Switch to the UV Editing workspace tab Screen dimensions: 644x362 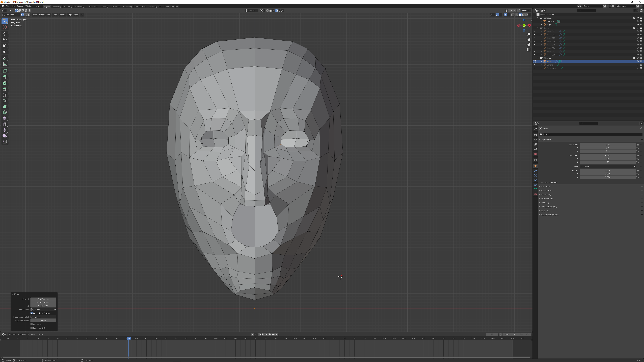click(x=79, y=7)
